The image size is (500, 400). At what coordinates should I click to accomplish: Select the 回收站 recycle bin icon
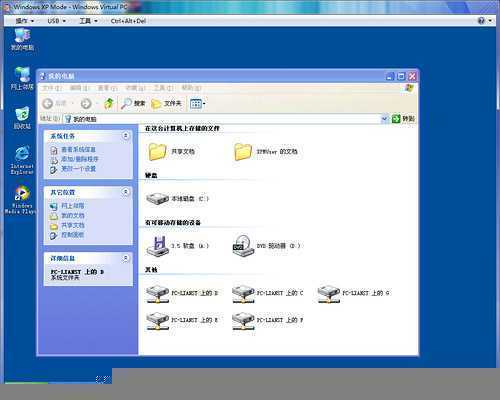tap(22, 118)
